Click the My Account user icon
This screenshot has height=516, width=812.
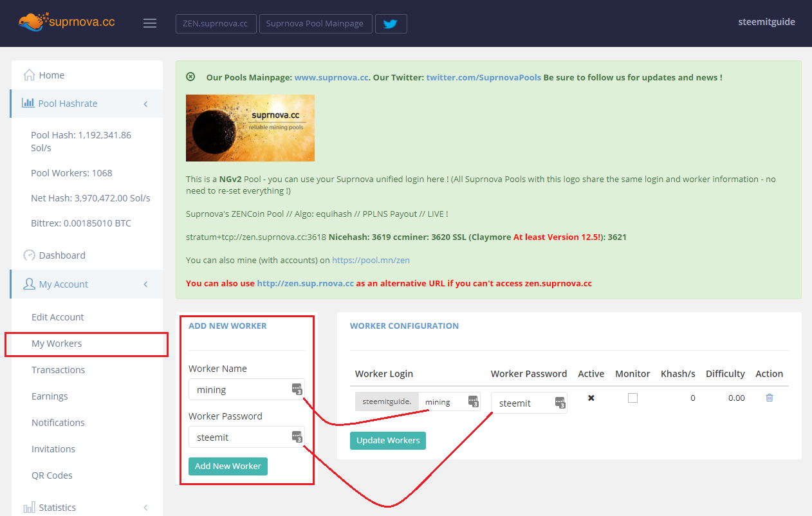(x=29, y=284)
